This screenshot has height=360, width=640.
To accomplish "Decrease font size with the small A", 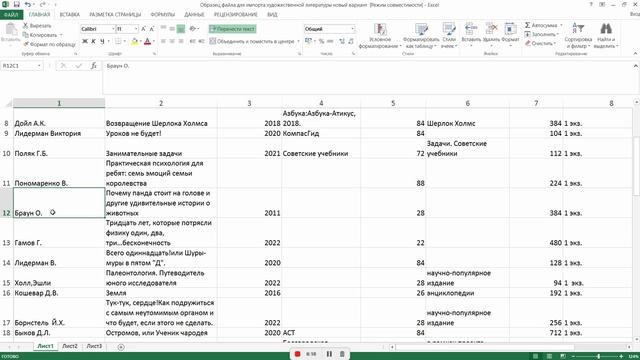I will (151, 29).
